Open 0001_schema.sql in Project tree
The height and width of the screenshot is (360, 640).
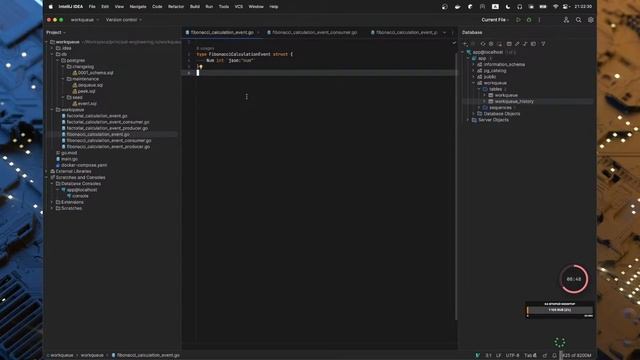[93, 73]
